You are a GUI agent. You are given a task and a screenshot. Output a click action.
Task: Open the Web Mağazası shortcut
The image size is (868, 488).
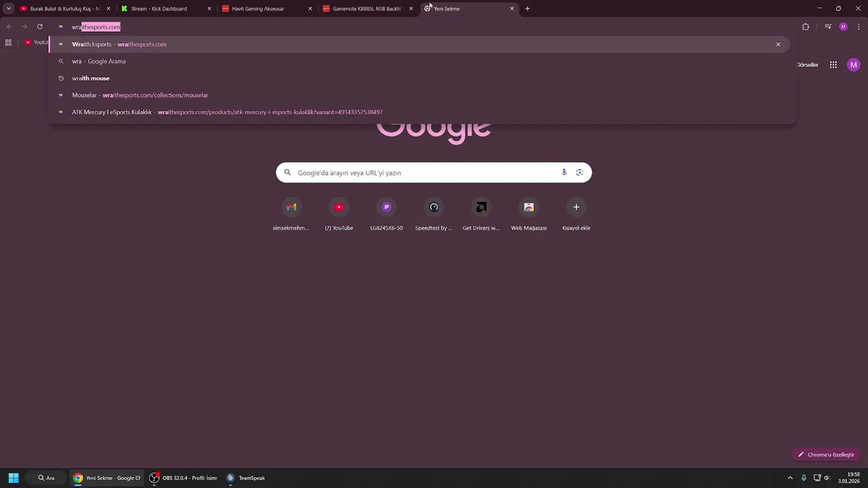click(528, 215)
